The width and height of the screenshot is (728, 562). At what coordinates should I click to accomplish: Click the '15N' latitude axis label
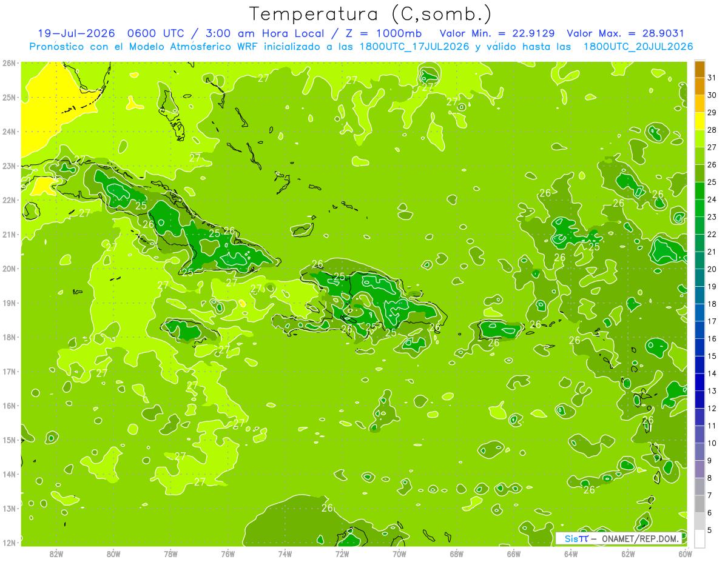[x=9, y=440]
